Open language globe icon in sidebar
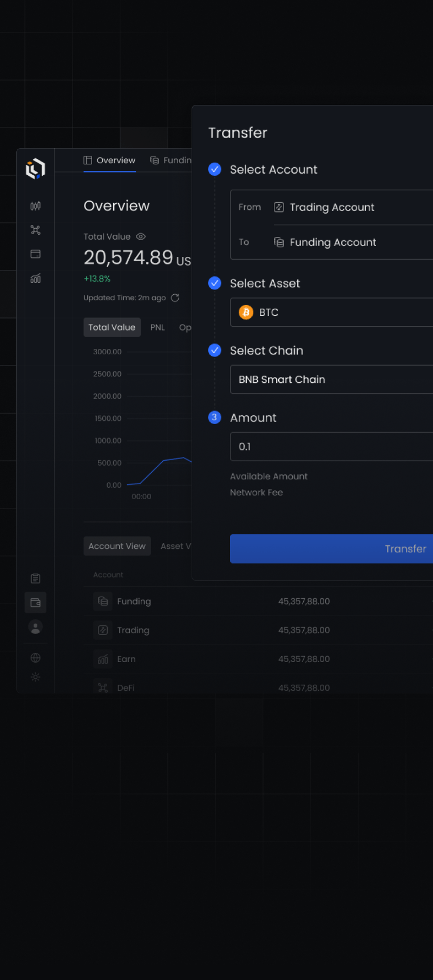Image resolution: width=433 pixels, height=980 pixels. click(35, 658)
